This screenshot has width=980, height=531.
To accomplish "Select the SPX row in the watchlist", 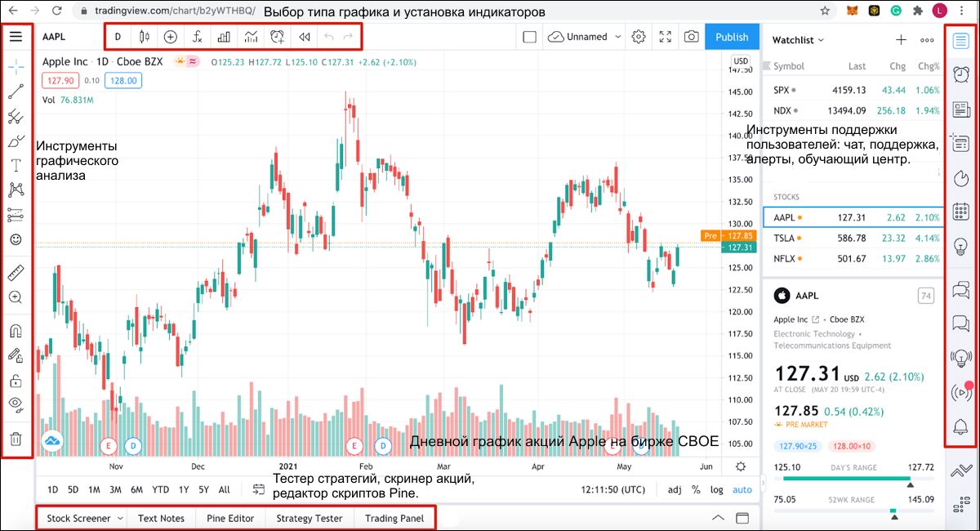I will tap(853, 89).
